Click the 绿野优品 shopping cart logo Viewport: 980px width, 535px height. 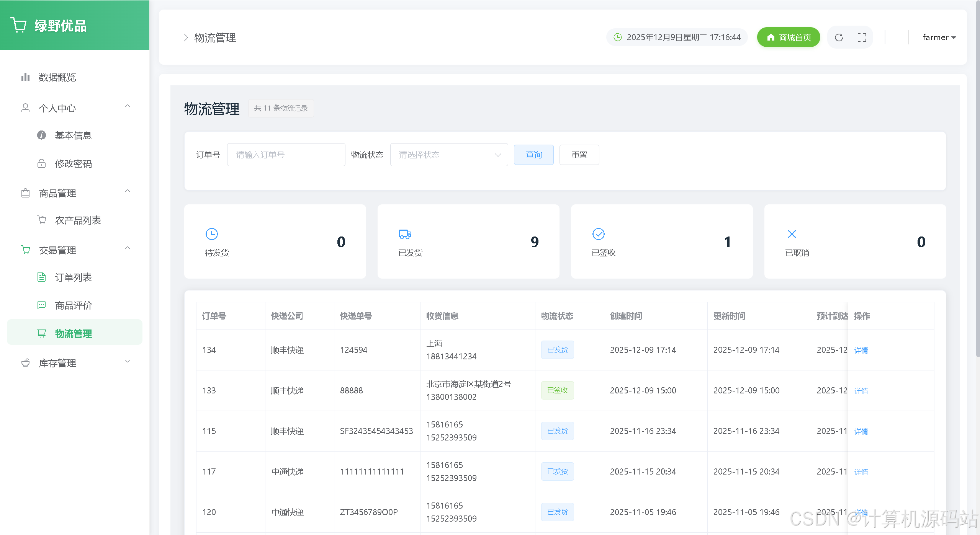click(18, 25)
